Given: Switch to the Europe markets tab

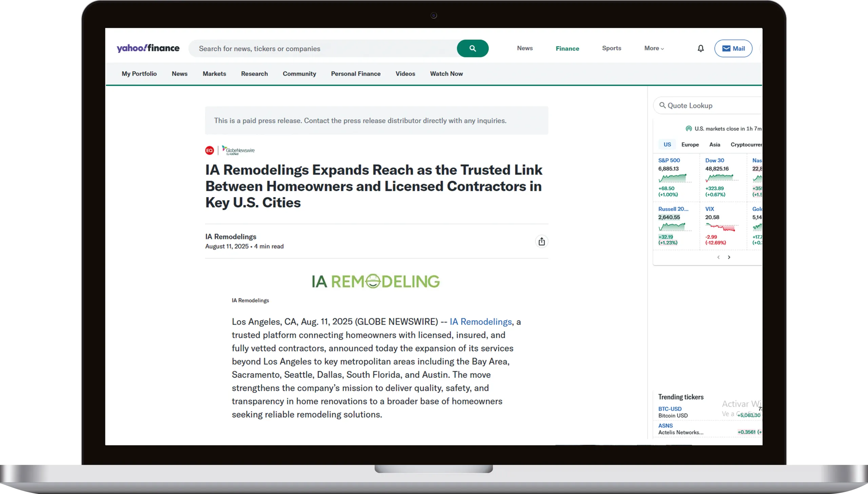Looking at the screenshot, I should click(690, 145).
